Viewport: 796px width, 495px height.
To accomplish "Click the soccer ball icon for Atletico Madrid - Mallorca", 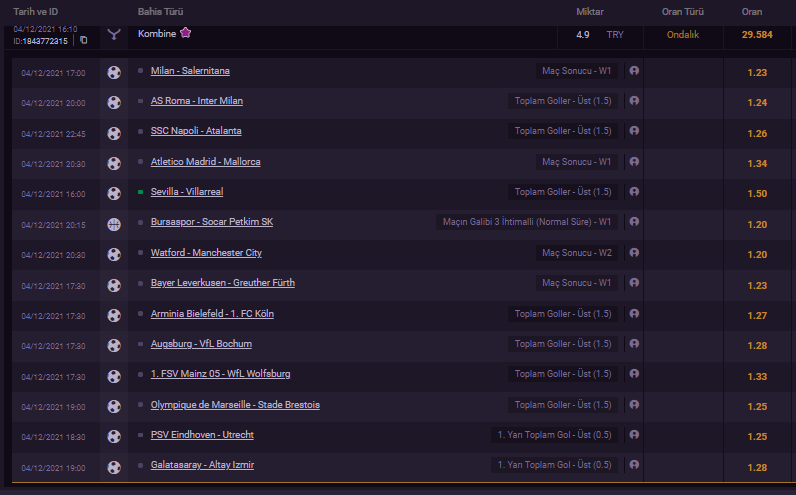I will pyautogui.click(x=114, y=163).
